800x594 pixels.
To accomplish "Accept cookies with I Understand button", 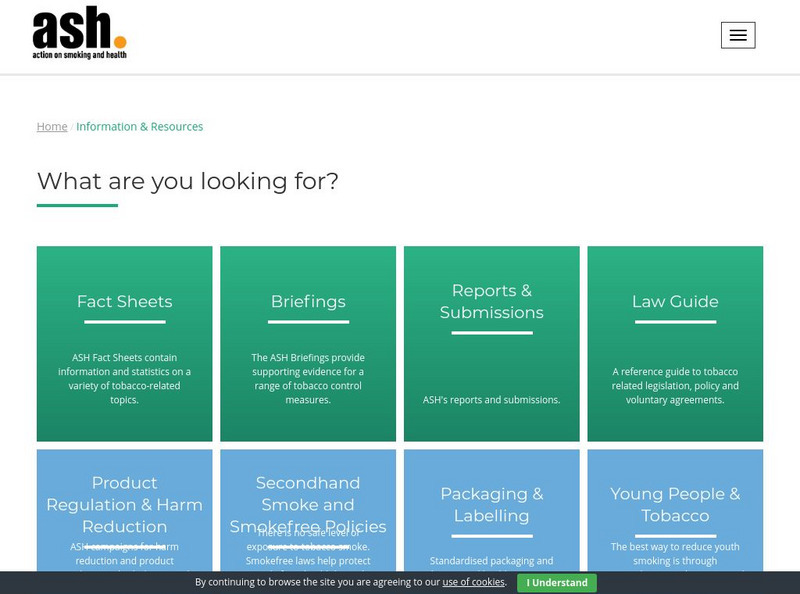I will (557, 583).
